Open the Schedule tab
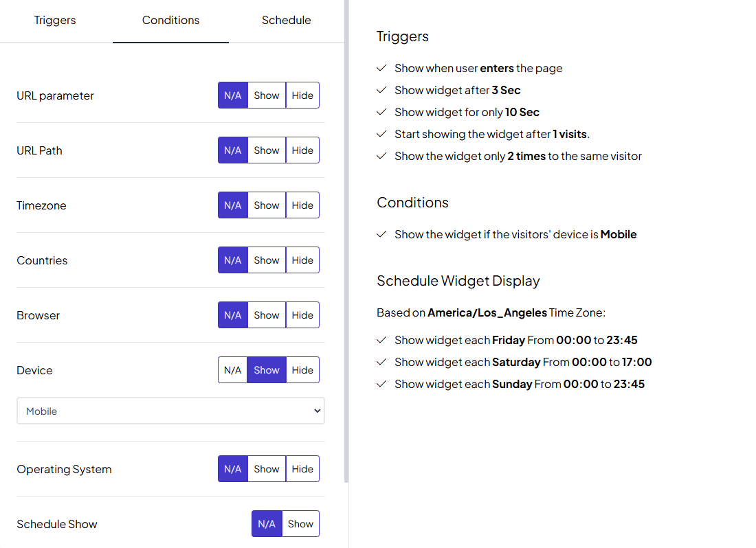756x548 pixels. point(287,20)
